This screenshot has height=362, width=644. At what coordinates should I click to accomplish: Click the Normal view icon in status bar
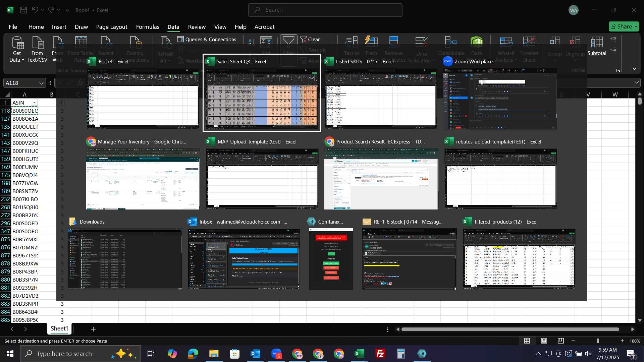[527, 341]
